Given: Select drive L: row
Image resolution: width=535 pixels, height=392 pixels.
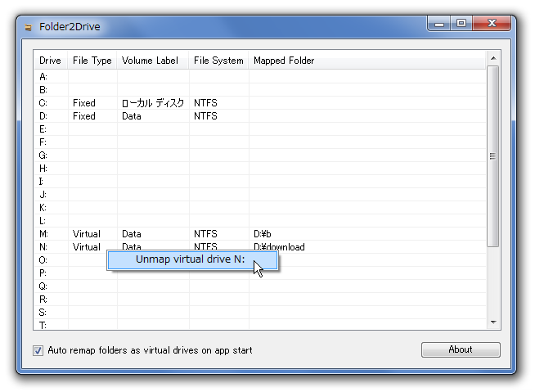Looking at the screenshot, I should pos(260,221).
